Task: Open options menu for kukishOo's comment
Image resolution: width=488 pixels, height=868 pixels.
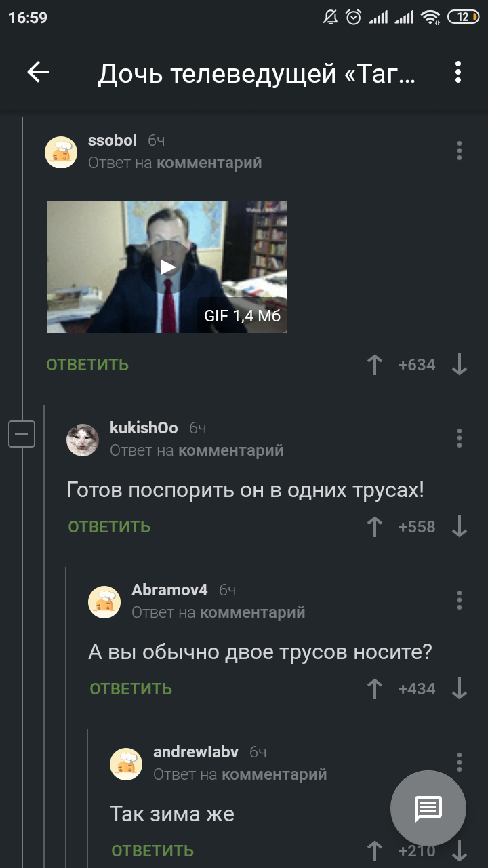Action: tap(460, 438)
